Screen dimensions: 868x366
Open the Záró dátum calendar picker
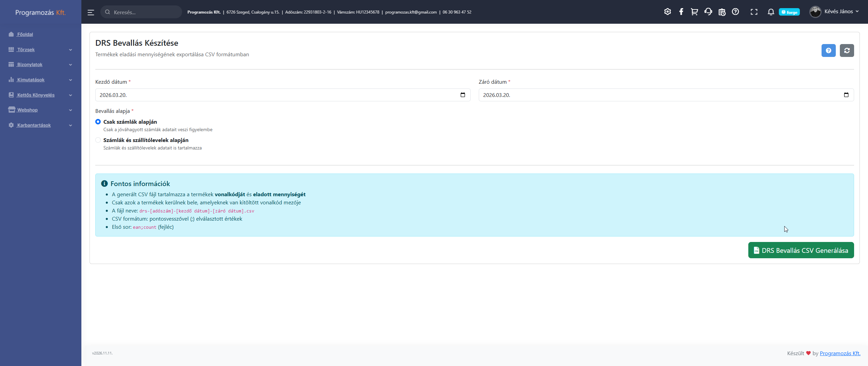coord(846,95)
